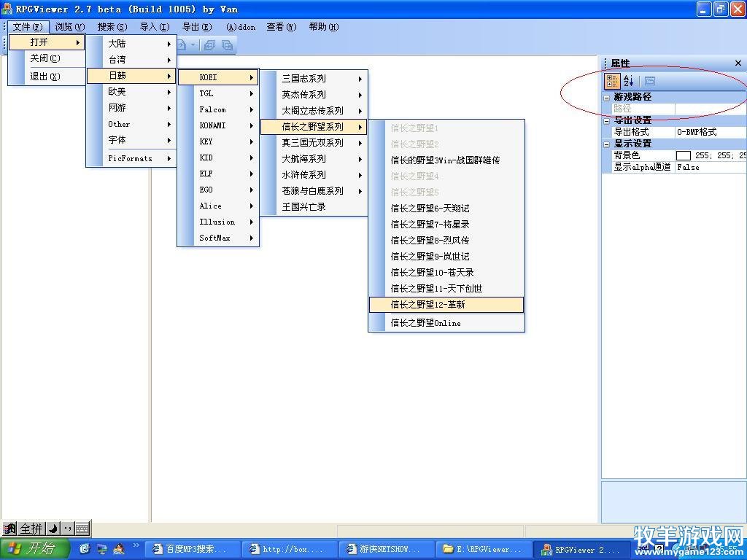
Task: Open the 帮助(H) menu
Action: [323, 27]
